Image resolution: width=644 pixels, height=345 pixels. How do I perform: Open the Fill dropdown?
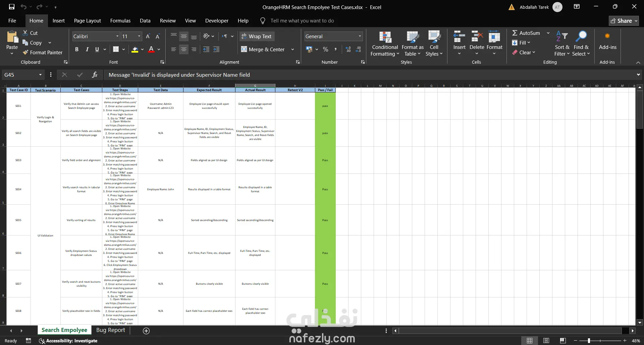521,43
